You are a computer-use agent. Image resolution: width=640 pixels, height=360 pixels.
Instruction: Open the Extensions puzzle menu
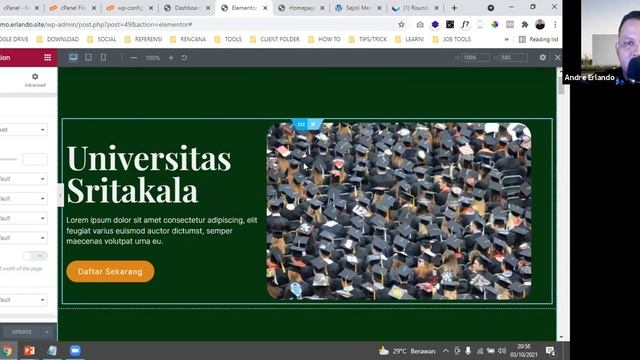click(x=524, y=24)
